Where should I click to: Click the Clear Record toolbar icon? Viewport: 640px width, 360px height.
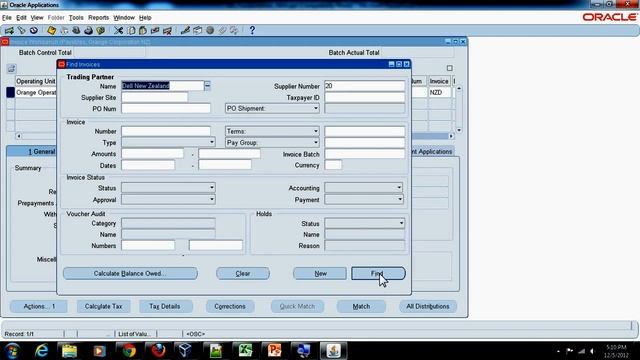[155, 31]
